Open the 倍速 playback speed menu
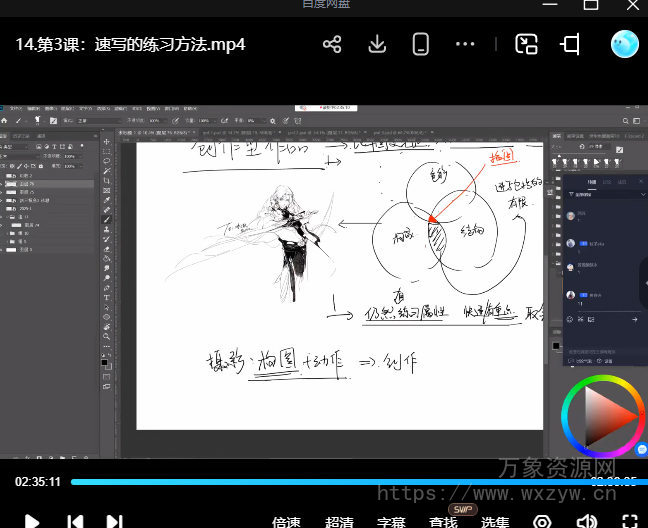 (286, 521)
